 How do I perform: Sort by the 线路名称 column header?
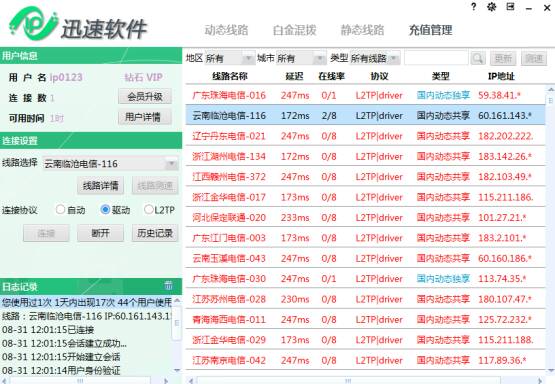pyautogui.click(x=230, y=76)
